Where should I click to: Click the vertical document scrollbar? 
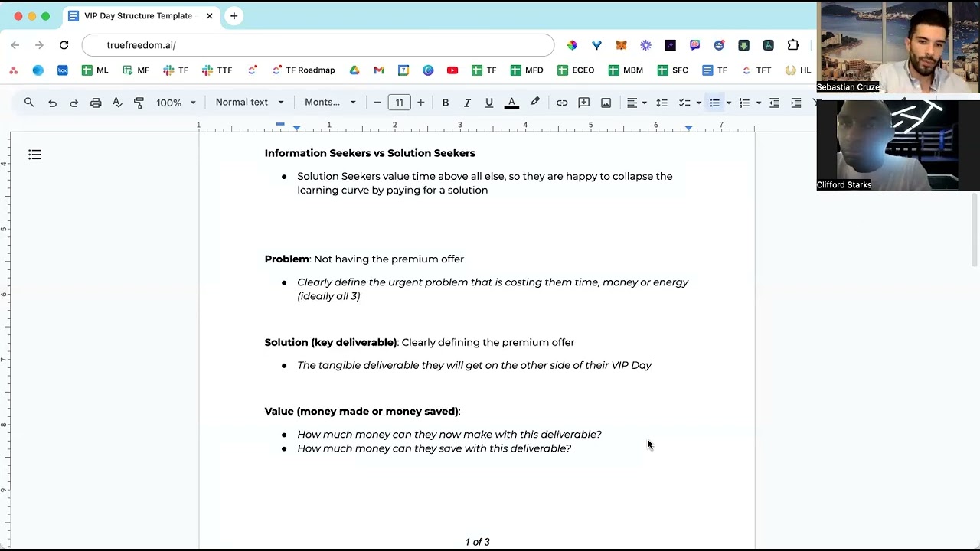[x=975, y=230]
